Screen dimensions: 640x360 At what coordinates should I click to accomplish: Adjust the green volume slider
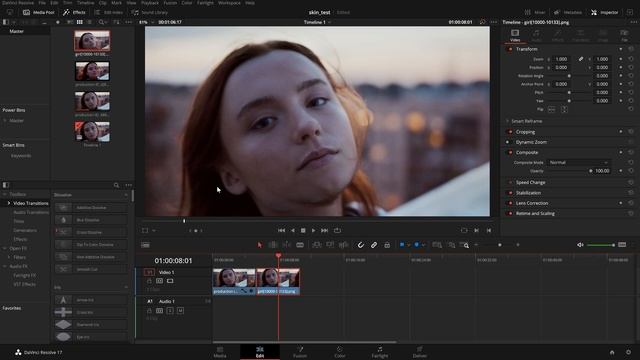click(601, 245)
